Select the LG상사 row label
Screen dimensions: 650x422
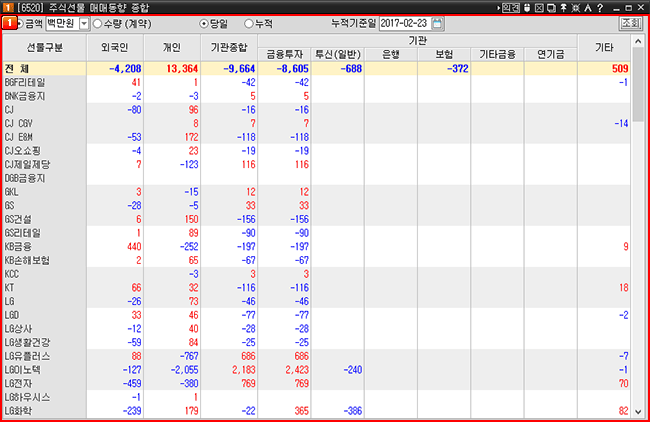18,329
